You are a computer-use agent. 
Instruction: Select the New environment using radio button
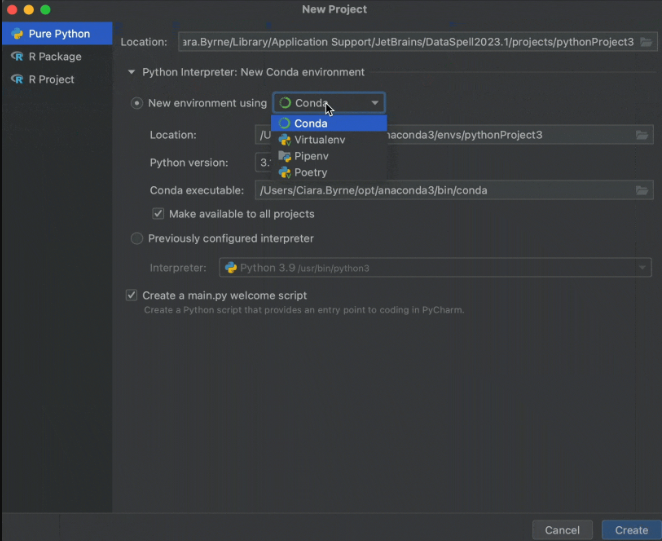point(137,103)
